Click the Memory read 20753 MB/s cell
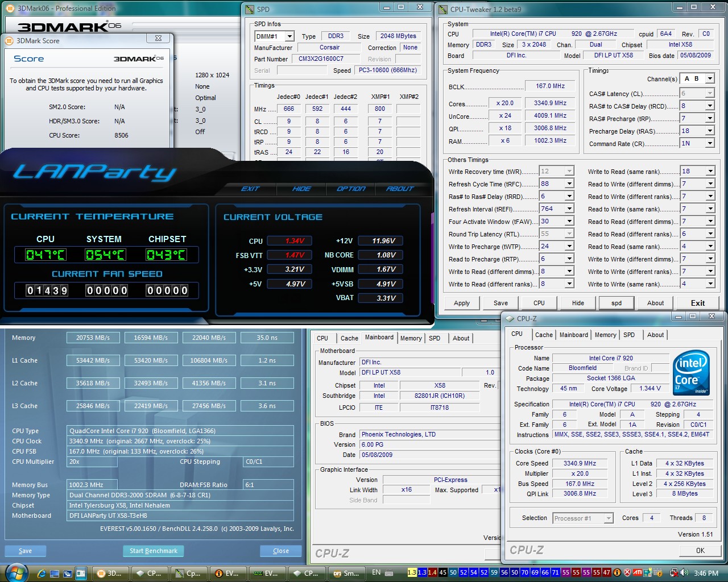This screenshot has width=728, height=582. [93, 338]
